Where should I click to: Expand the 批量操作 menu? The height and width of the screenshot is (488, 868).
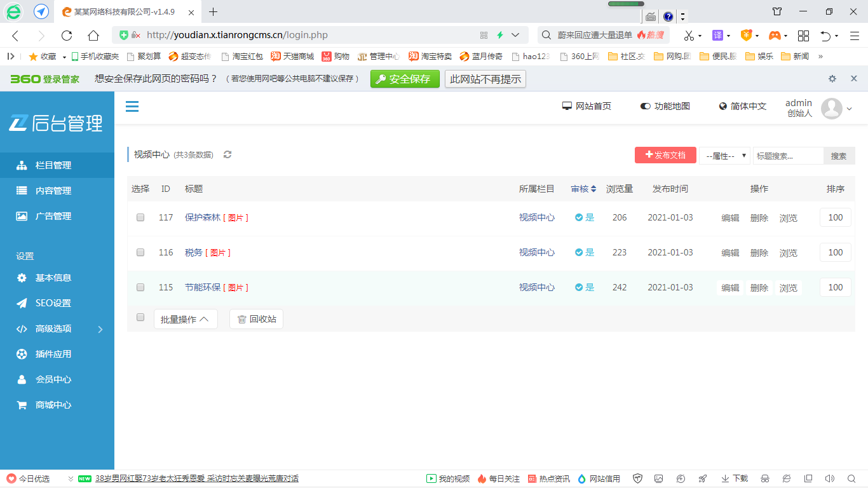click(x=186, y=319)
